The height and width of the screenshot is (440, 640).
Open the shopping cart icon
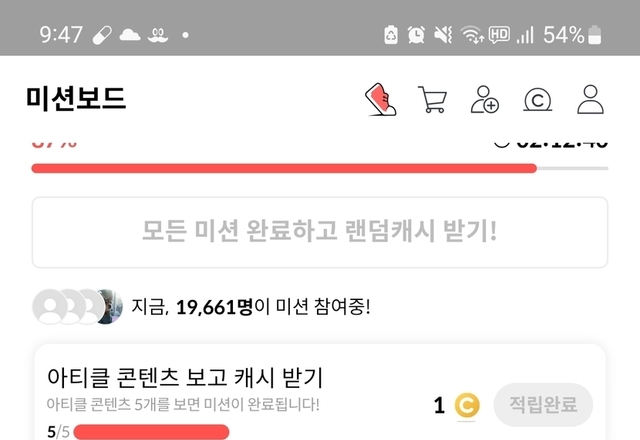coord(433,99)
